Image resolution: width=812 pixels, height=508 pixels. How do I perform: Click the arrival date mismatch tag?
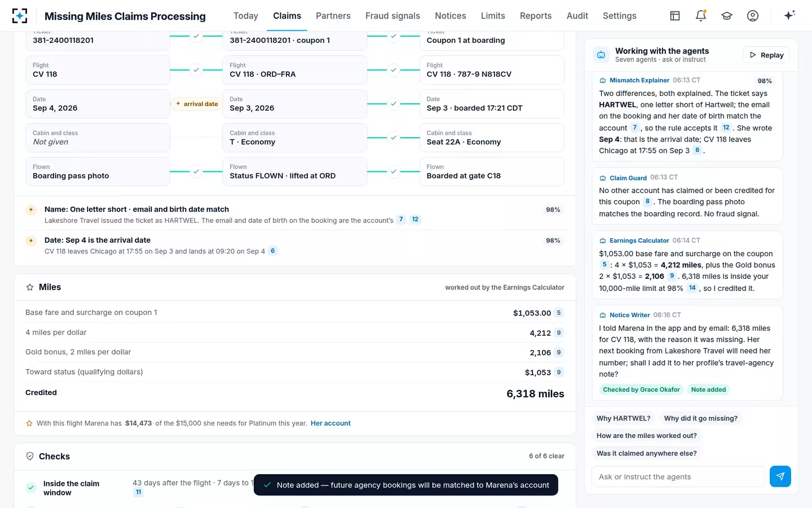197,104
